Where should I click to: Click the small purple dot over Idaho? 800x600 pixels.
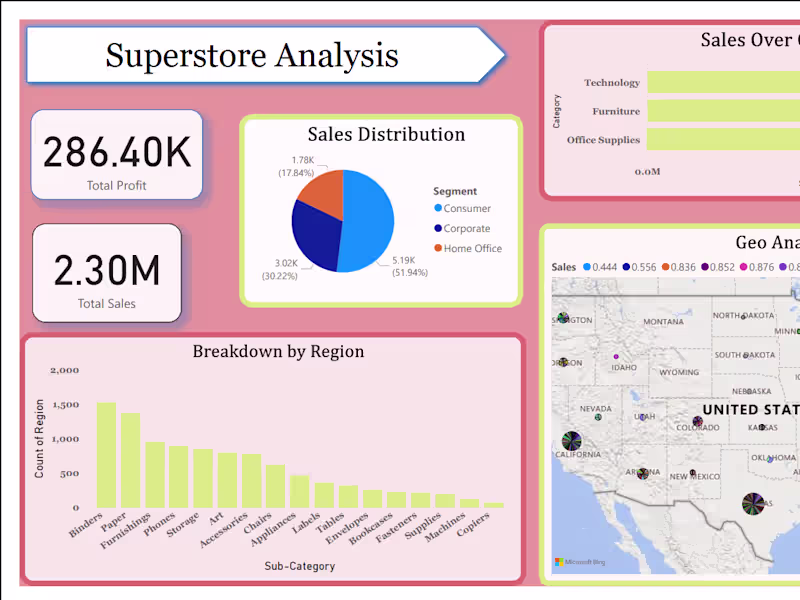tap(617, 356)
